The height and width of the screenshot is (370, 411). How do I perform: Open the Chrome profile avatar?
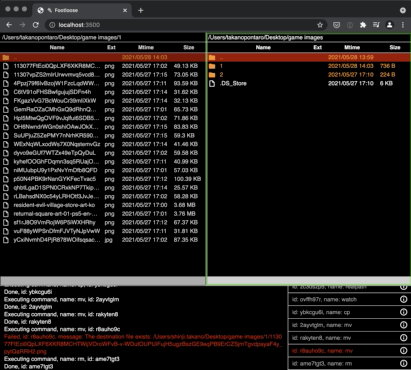(389, 25)
